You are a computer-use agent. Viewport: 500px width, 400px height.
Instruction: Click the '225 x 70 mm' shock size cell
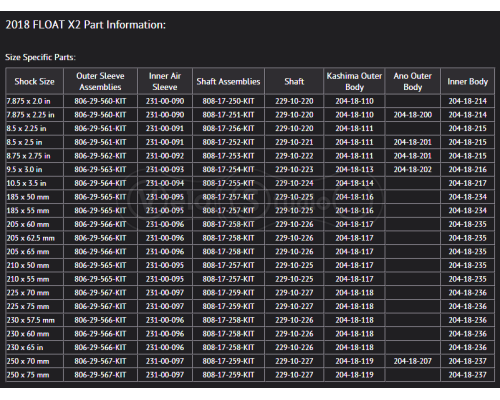(34, 292)
